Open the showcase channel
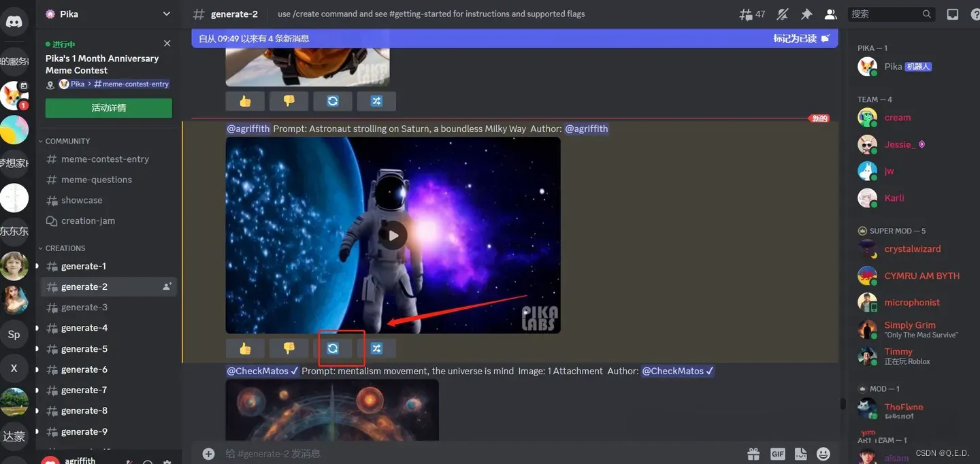 [x=109, y=200]
